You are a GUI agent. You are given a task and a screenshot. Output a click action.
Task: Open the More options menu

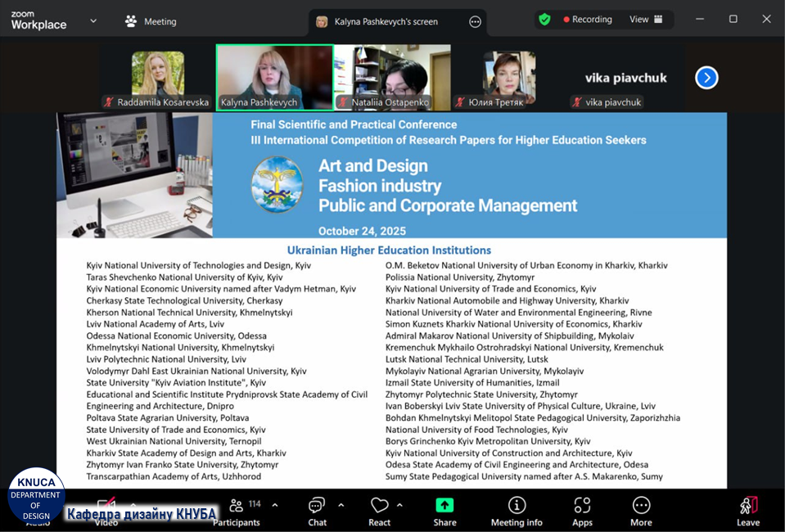tap(641, 511)
